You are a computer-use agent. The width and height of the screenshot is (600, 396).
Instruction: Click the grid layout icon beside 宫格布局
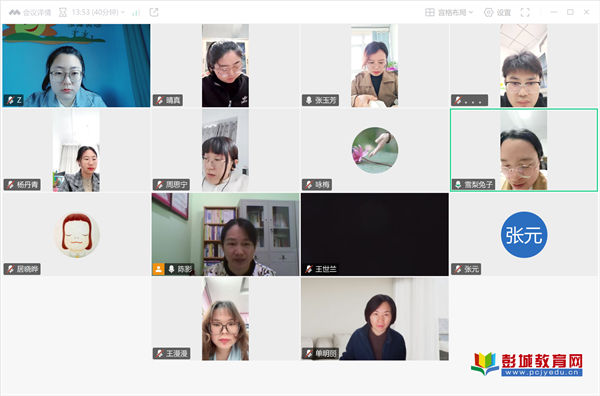[430, 13]
